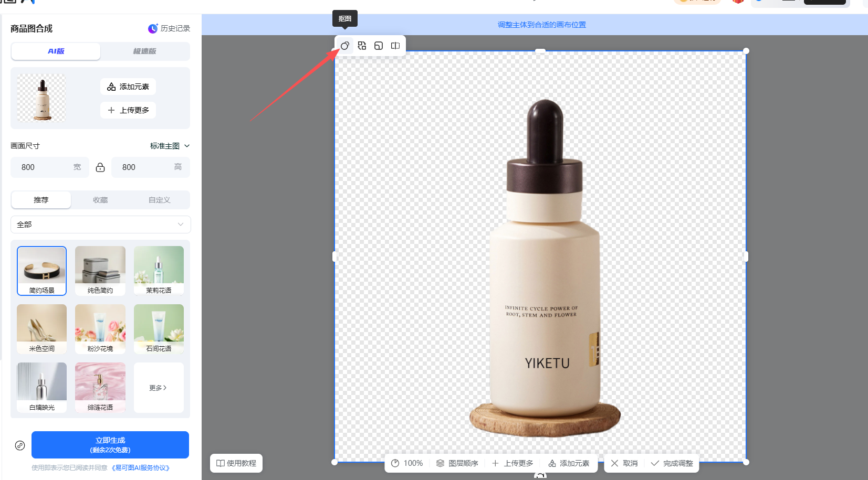Select the 推荐 tab
Viewport: 868px width, 480px height.
[x=41, y=200]
